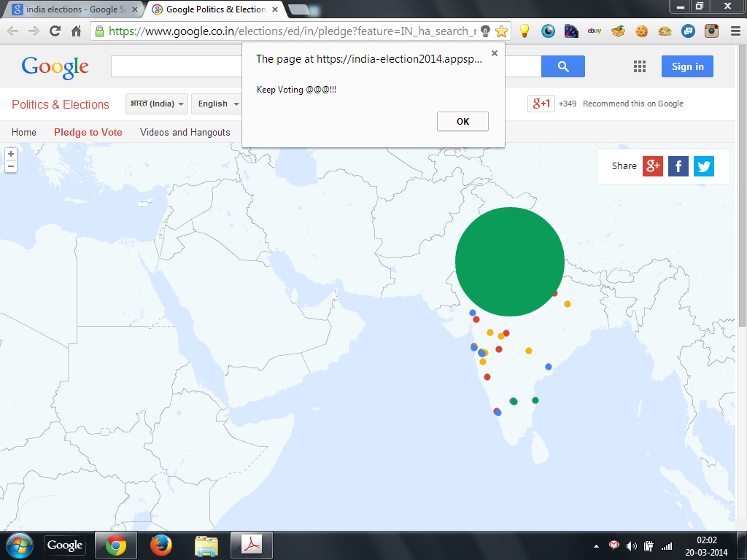Click the power plug battery tray icon
The width and height of the screenshot is (747, 560).
click(649, 546)
